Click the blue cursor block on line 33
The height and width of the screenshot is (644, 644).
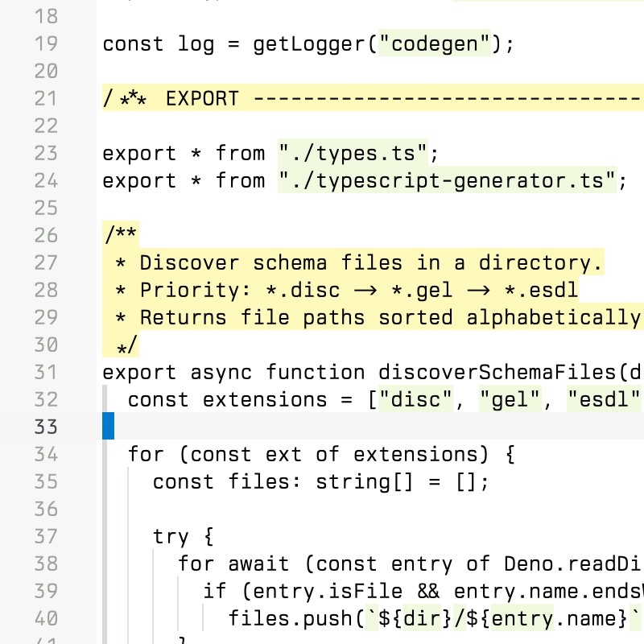(109, 427)
